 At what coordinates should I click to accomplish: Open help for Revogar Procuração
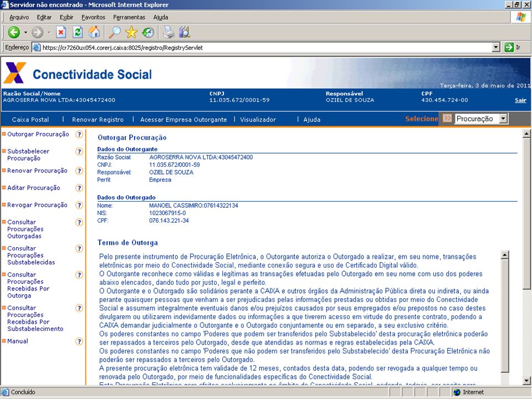[79, 205]
